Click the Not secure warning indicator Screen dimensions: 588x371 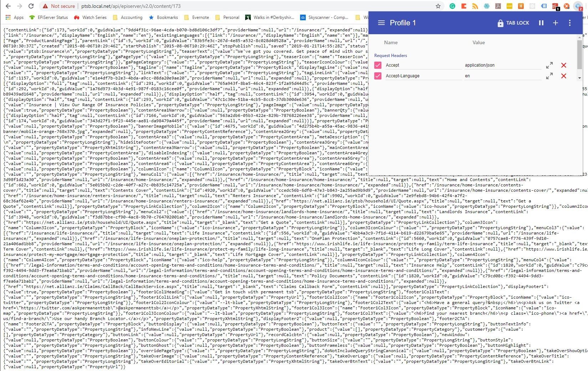coord(59,6)
